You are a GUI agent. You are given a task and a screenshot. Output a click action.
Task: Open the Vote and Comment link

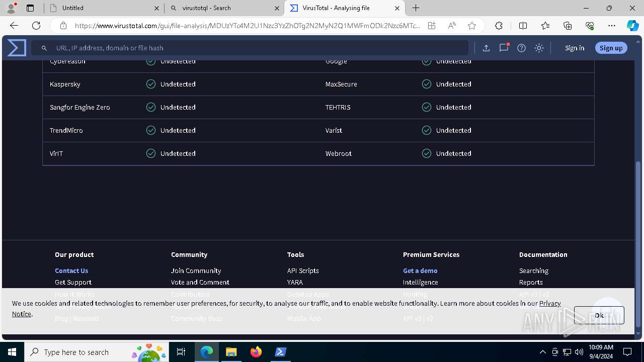coord(200,282)
